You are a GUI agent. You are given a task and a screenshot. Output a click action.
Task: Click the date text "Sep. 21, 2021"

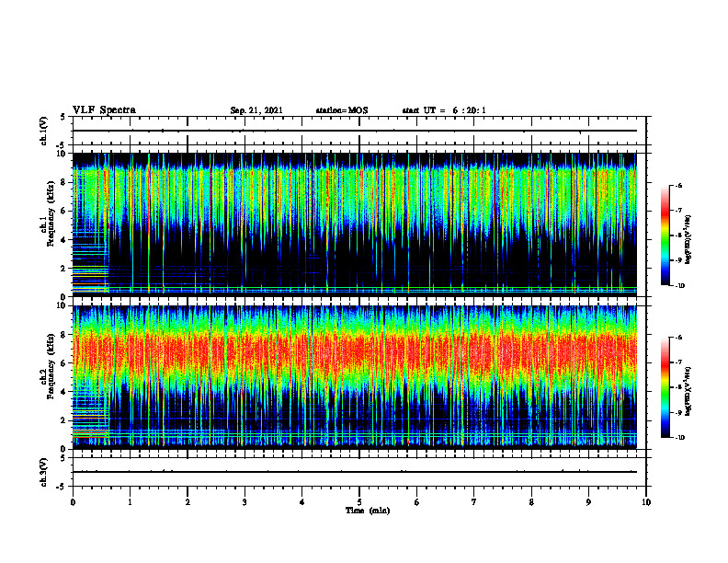point(256,110)
